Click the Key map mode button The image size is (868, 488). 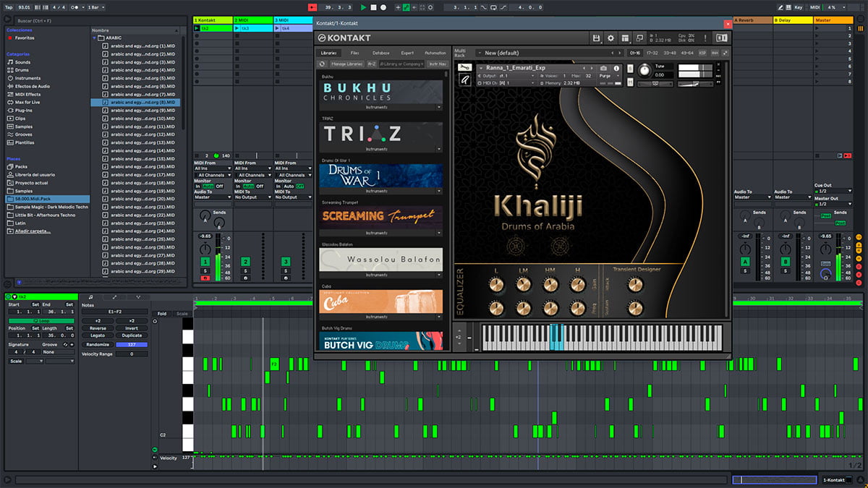pyautogui.click(x=798, y=7)
